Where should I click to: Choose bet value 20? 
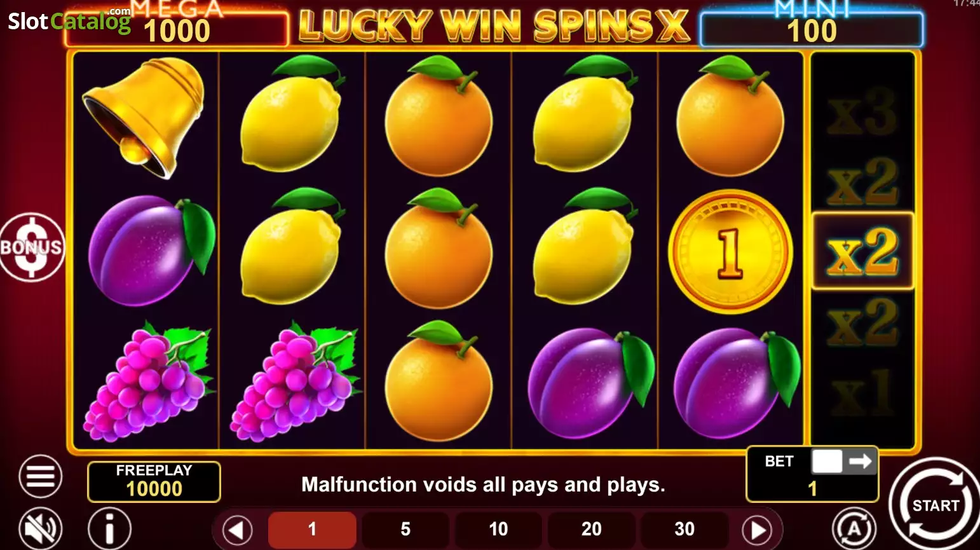coord(591,529)
